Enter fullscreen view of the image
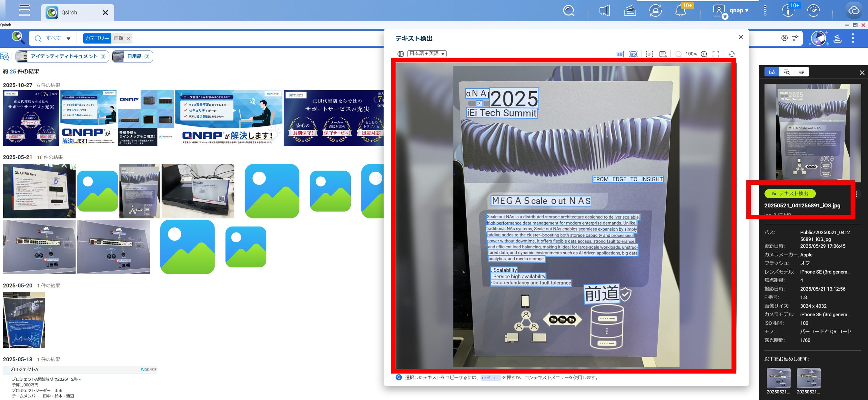Viewport: 868px width, 400px height. point(716,54)
